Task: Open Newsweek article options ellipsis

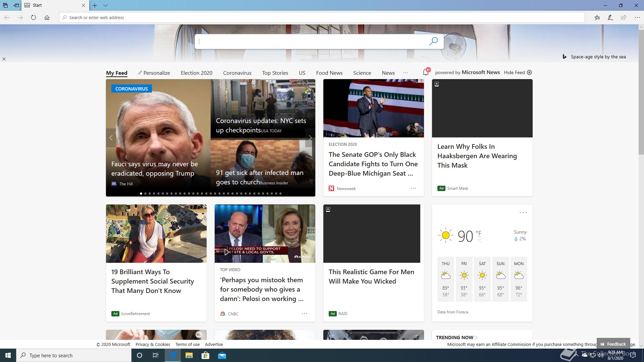Action: point(413,188)
